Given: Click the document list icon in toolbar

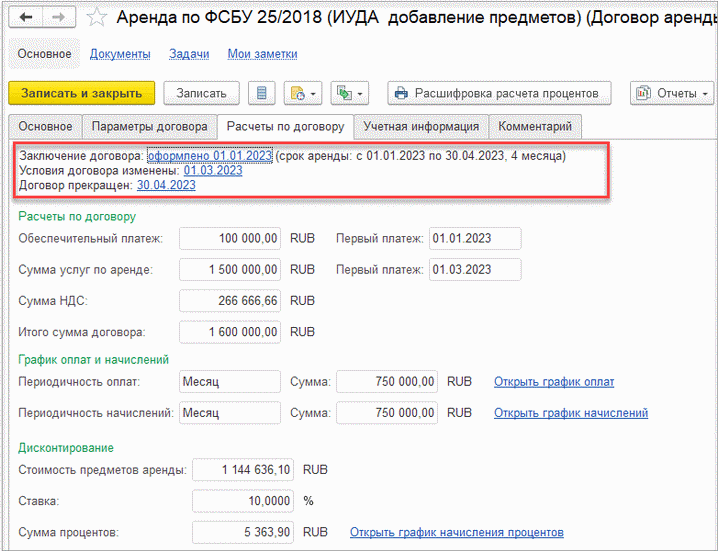Looking at the screenshot, I should [262, 93].
